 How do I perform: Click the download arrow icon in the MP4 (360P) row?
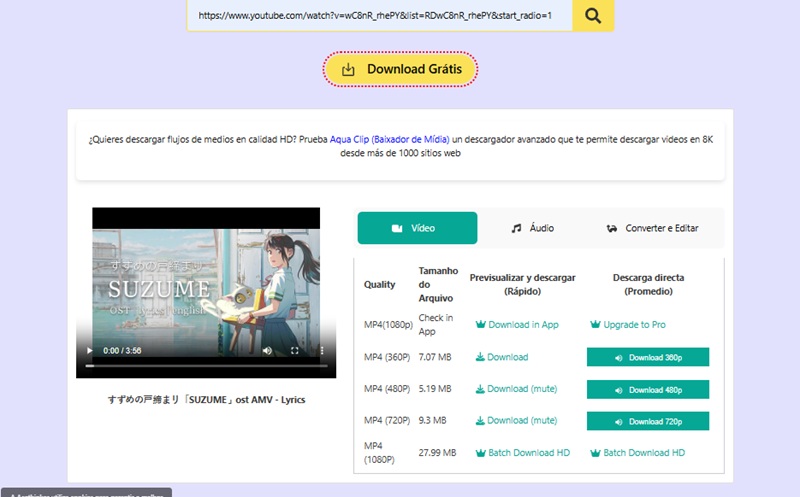point(480,357)
